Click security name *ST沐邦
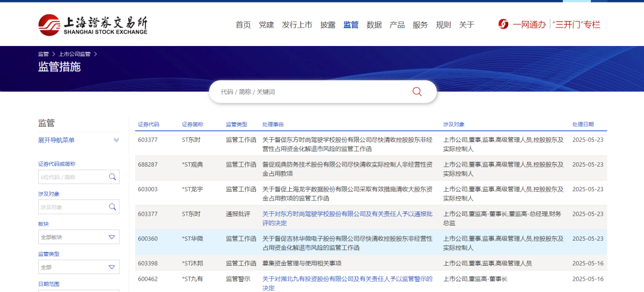Viewport: 644px width, 292px height. 192,263
